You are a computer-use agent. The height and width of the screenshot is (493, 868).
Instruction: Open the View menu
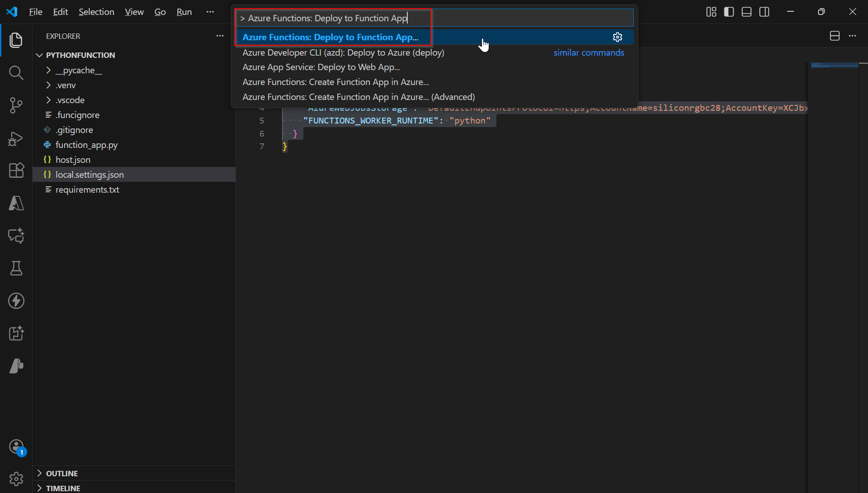click(x=134, y=12)
